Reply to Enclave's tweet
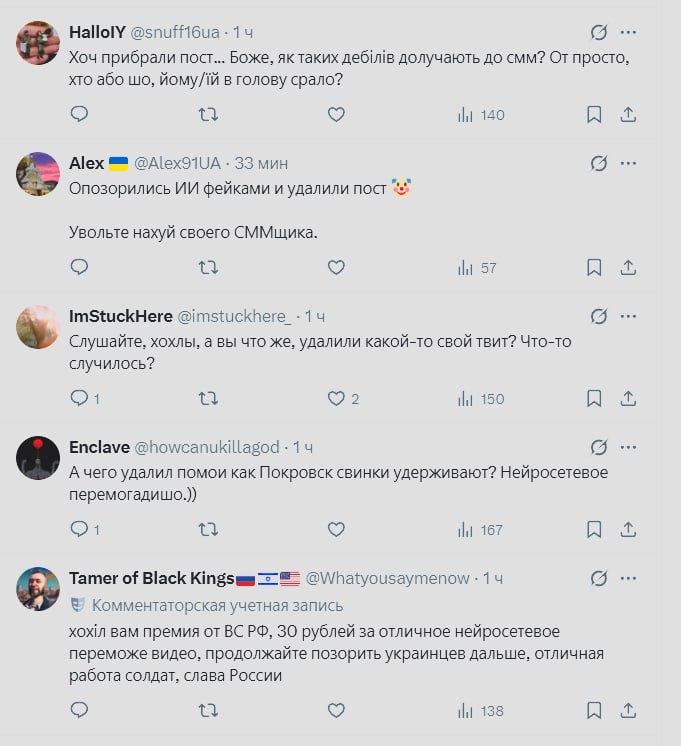Viewport: 681px width, 746px height. [79, 529]
